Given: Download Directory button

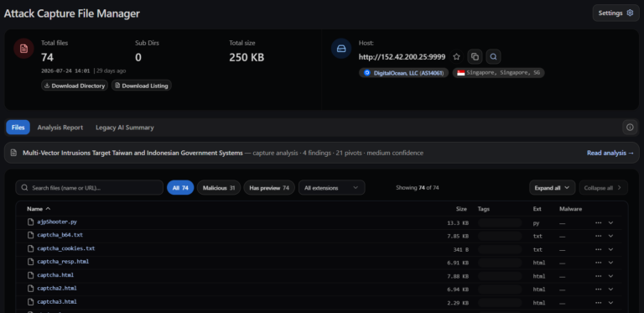Looking at the screenshot, I should coord(75,86).
